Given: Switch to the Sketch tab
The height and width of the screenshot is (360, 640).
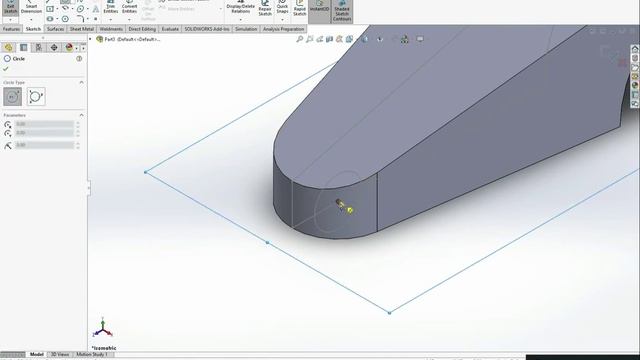Looking at the screenshot, I should pyautogui.click(x=33, y=29).
